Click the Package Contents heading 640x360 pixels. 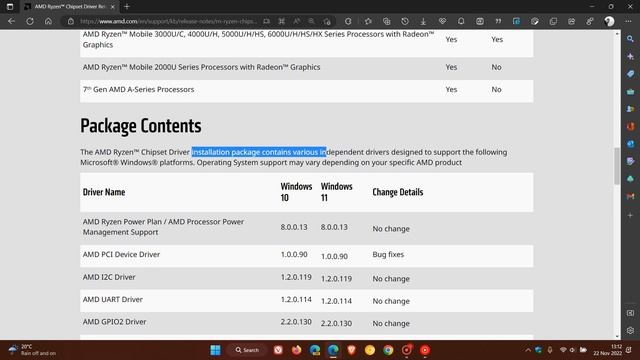140,126
